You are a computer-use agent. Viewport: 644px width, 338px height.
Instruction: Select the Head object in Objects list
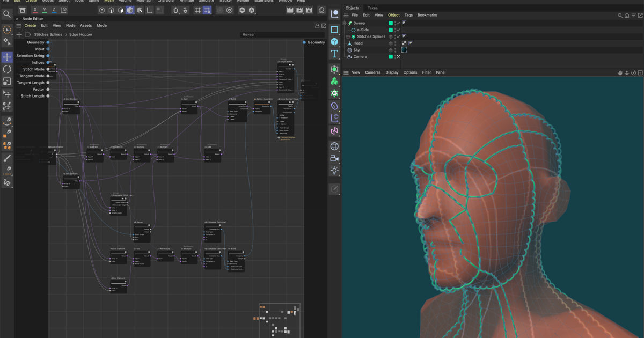point(357,43)
